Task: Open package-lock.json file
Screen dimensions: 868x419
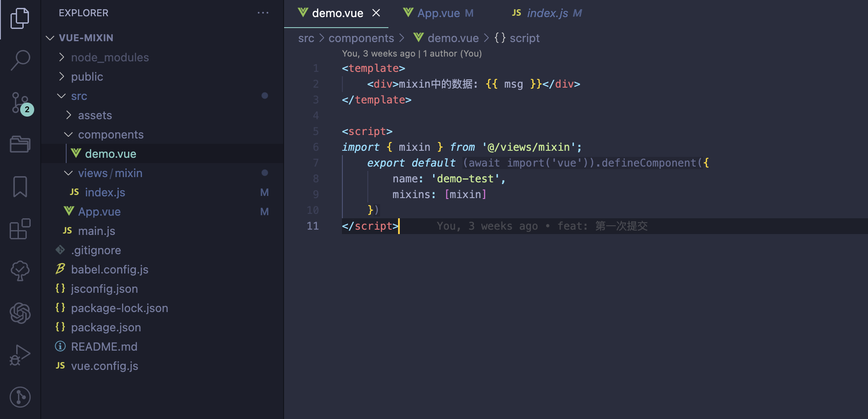Action: [162, 308]
